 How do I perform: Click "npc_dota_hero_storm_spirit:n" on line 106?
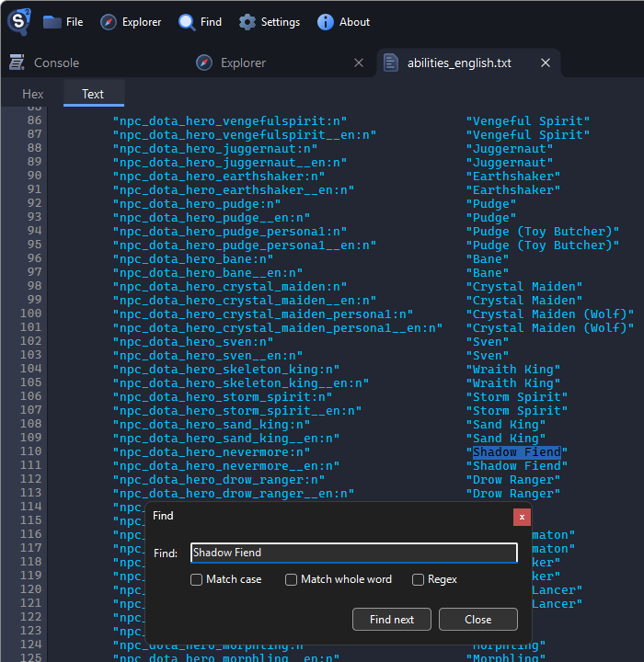(223, 397)
